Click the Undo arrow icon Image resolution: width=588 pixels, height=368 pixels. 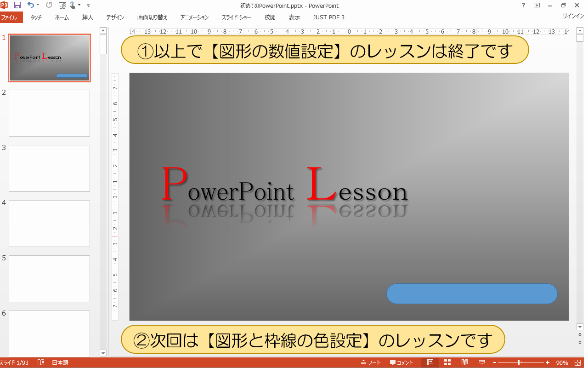tap(30, 5)
